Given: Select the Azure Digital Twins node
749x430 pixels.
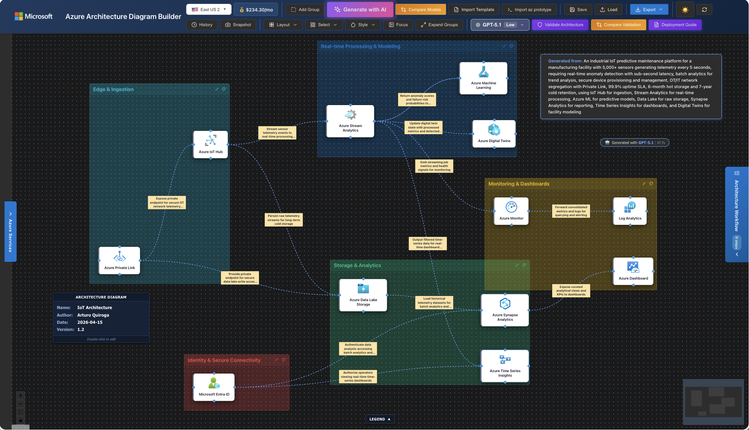Looking at the screenshot, I should (x=494, y=133).
